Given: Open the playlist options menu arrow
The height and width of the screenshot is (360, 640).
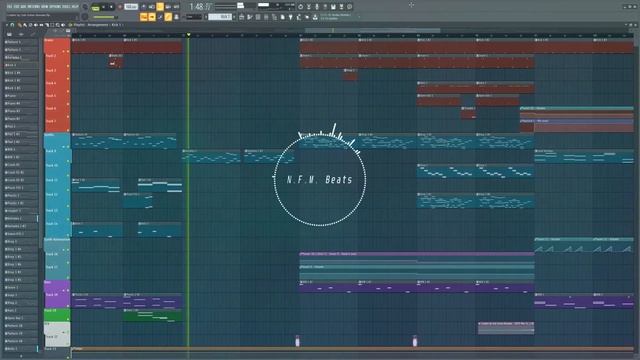Looking at the screenshot, I should (7, 25).
